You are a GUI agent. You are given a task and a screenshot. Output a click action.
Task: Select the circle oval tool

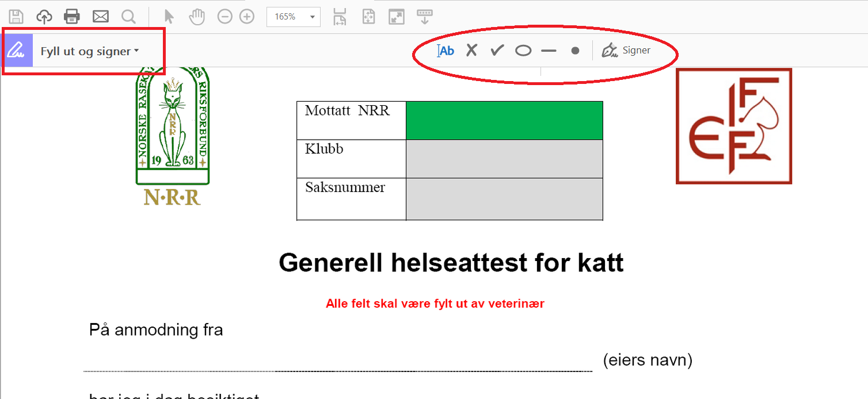(x=523, y=51)
